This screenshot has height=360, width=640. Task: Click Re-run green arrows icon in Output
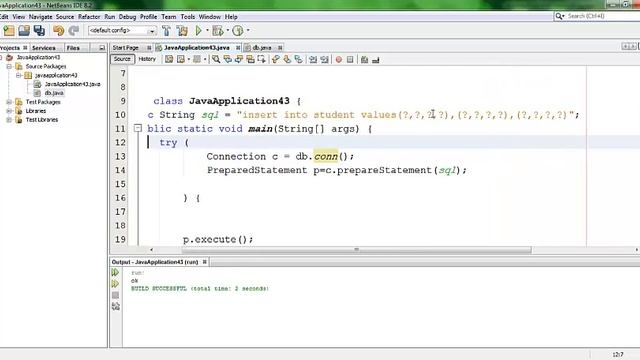[x=116, y=272]
